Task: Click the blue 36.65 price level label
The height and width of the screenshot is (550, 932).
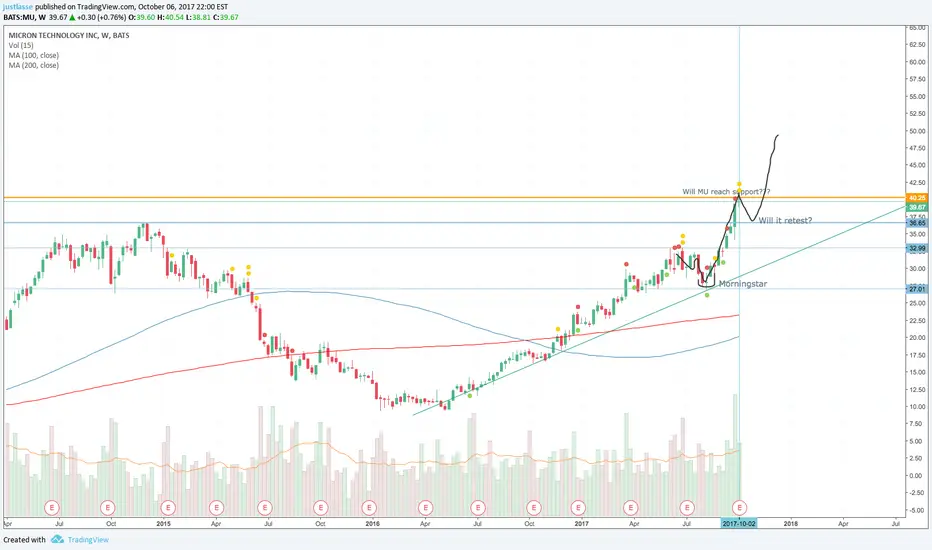Action: [917, 223]
